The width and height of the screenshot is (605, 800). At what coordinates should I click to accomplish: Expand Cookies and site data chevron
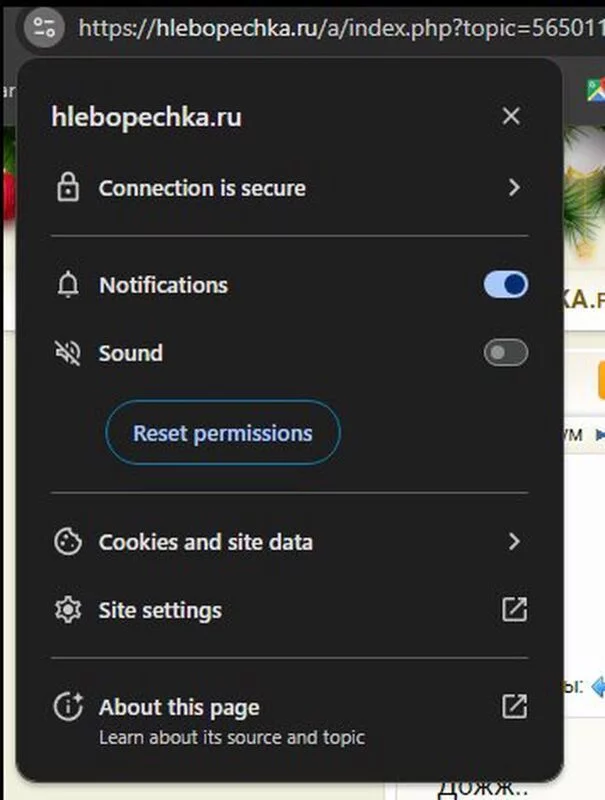tap(514, 542)
